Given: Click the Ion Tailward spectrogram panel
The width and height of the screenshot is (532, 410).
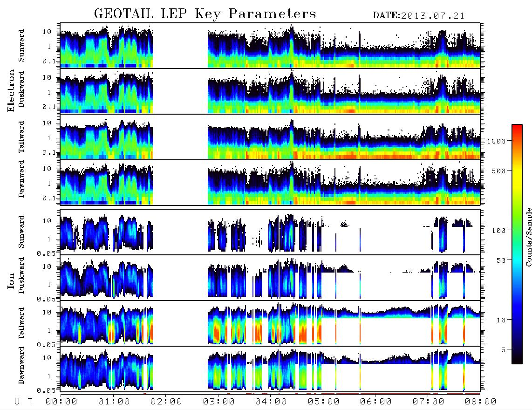Looking at the screenshot, I should 270,323.
